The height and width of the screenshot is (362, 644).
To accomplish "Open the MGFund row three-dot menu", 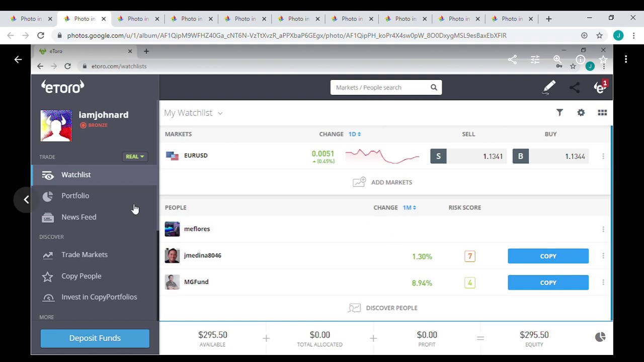I will [603, 283].
